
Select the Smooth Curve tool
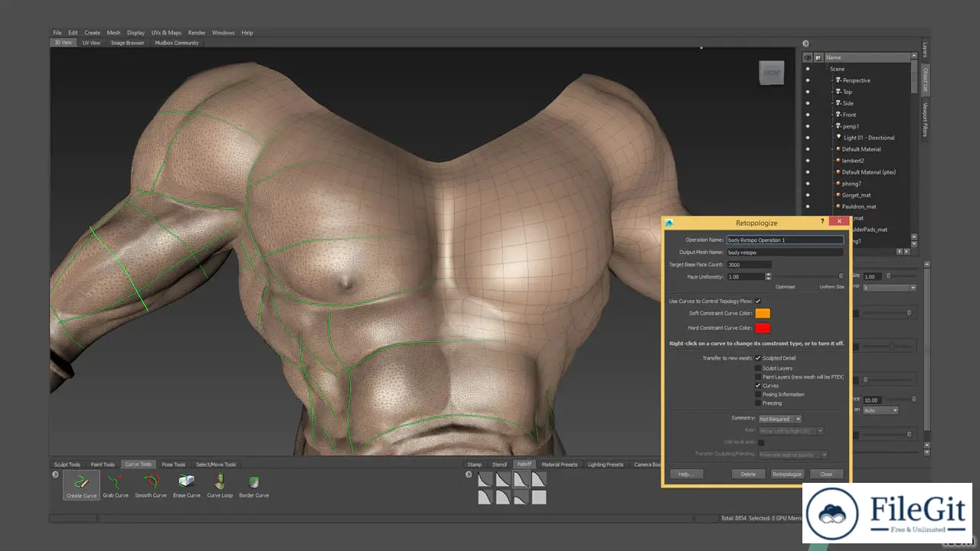click(x=151, y=485)
